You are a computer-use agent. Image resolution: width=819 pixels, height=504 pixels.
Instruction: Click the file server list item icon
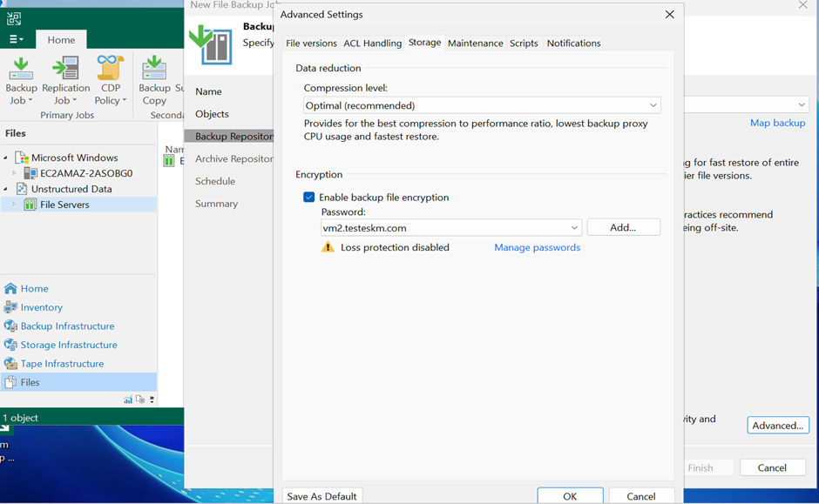point(169,161)
